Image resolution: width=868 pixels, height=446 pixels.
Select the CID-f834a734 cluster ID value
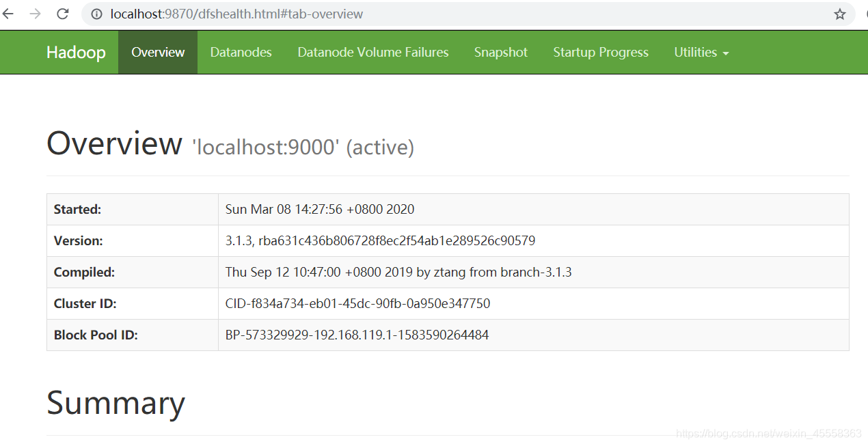[x=358, y=304]
